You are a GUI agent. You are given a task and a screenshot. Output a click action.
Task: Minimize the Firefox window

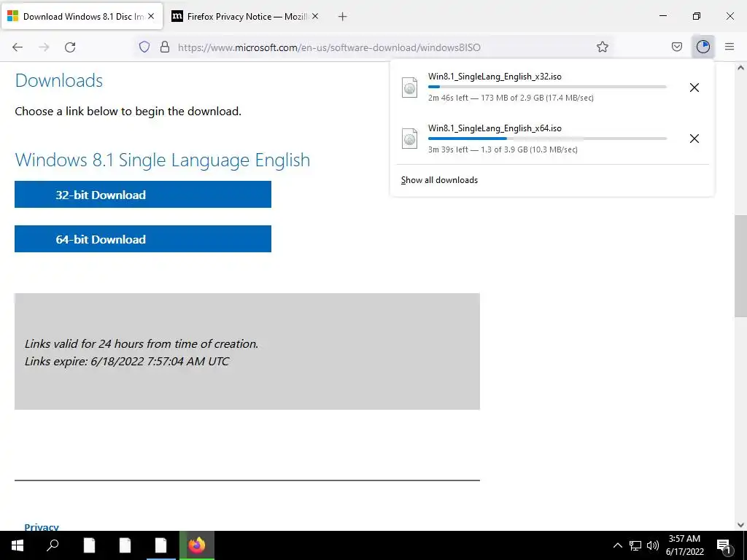click(x=662, y=16)
